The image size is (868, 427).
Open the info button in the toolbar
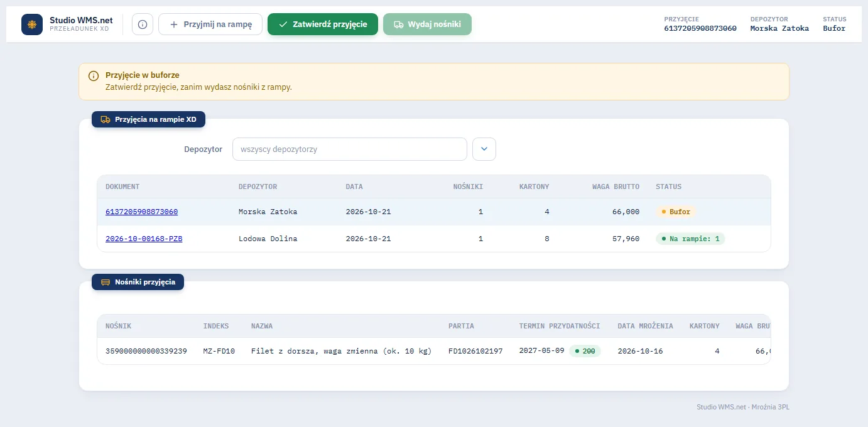click(143, 24)
